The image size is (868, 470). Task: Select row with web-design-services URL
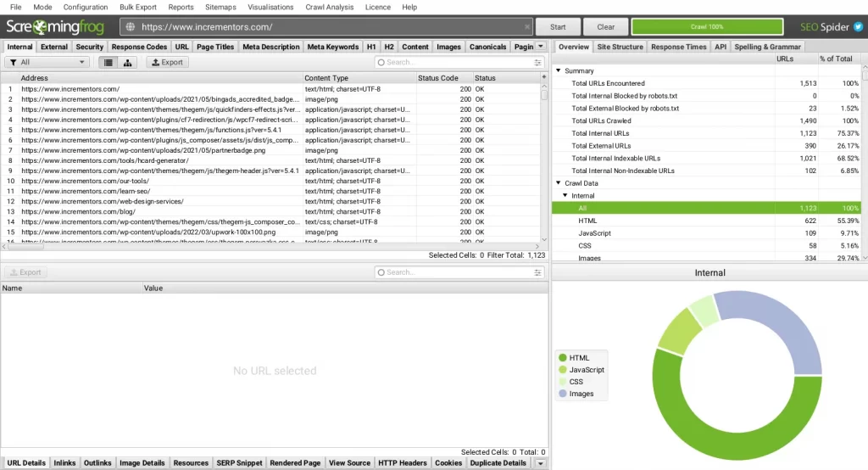(x=270, y=201)
